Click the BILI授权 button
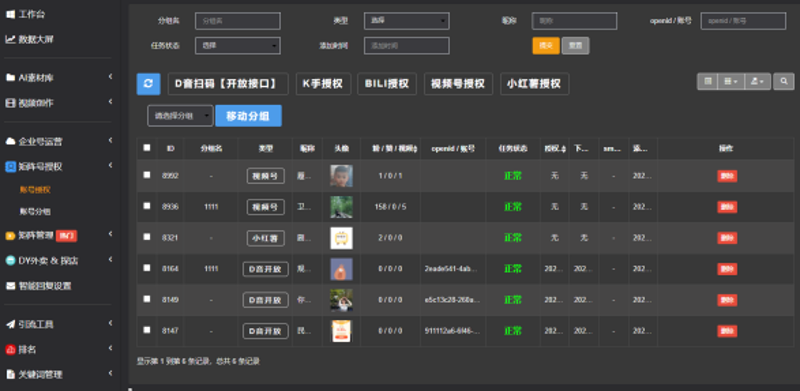Screen dimensions: 800x391 387,84
